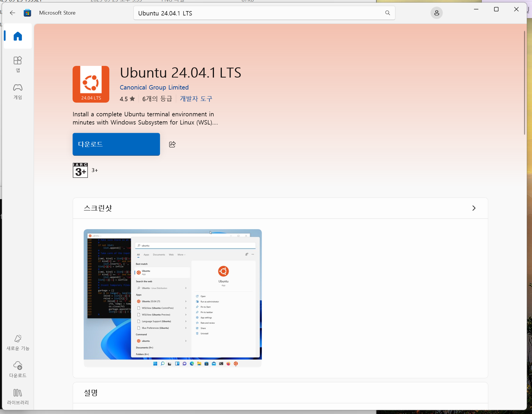The image size is (532, 414).
Task: Click the Ubuntu 24.04 LTS app logo
Action: [91, 84]
